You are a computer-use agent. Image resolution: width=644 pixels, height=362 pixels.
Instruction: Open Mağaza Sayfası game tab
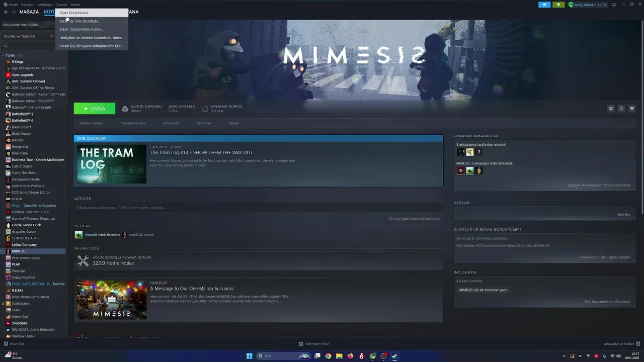pos(91,123)
